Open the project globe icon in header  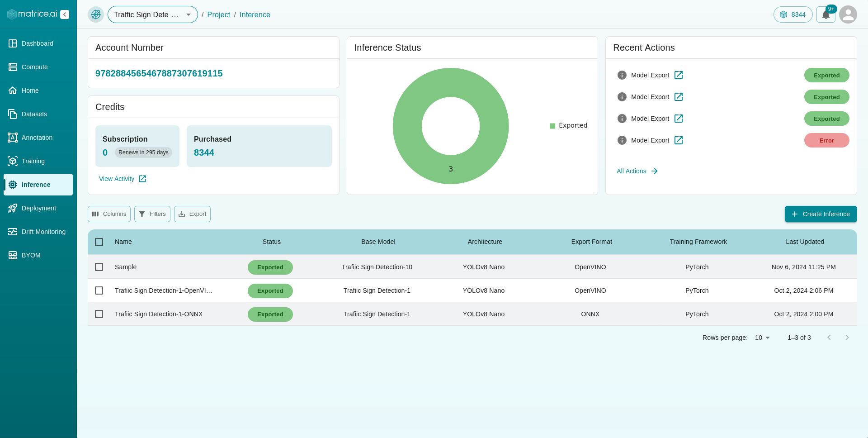[x=96, y=14]
